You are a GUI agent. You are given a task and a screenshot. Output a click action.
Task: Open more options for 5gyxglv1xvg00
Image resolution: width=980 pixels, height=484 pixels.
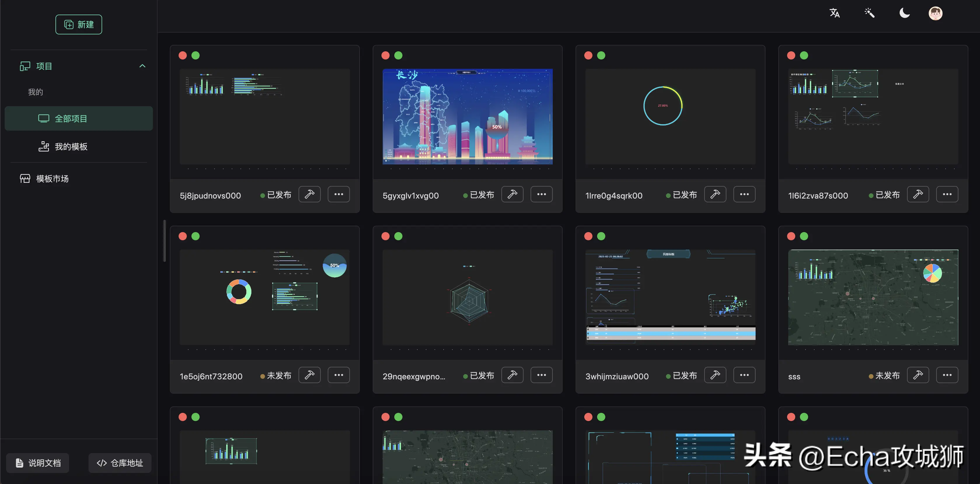(x=542, y=194)
